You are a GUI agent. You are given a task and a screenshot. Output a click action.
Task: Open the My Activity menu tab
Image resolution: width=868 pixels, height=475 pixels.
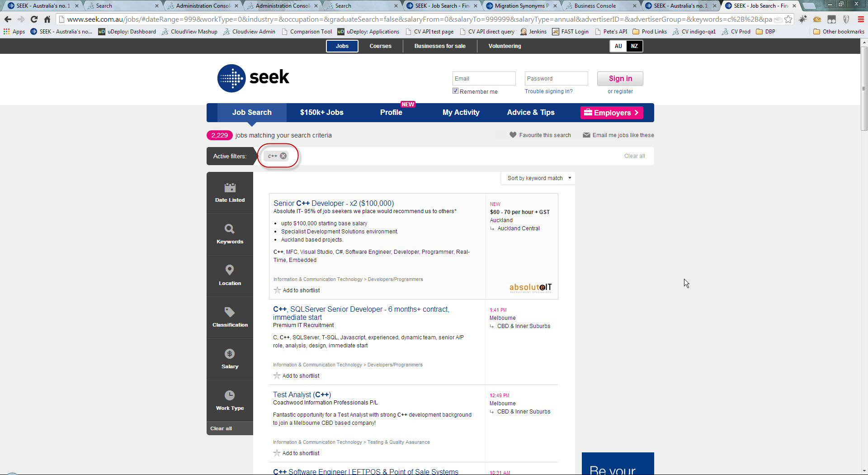461,113
